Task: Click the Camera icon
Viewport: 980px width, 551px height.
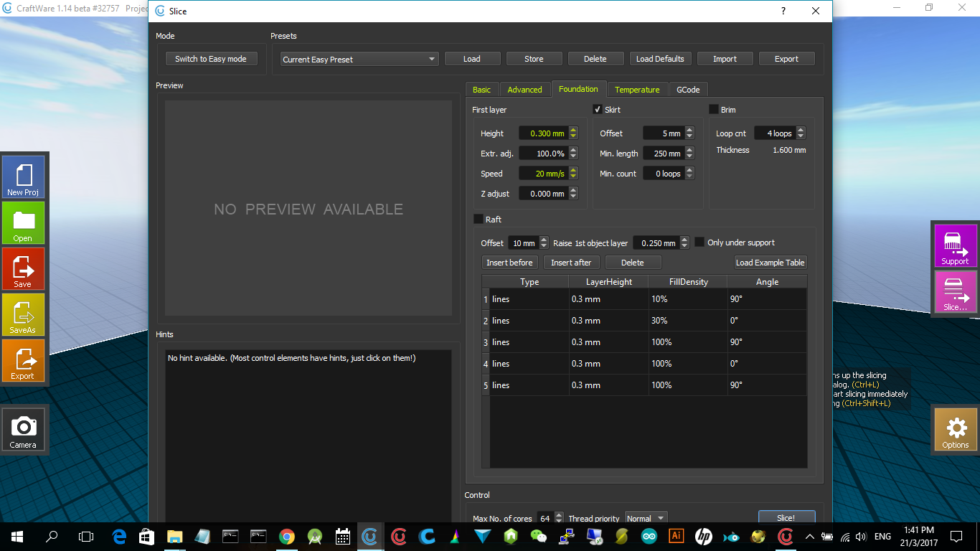Action: tap(24, 428)
